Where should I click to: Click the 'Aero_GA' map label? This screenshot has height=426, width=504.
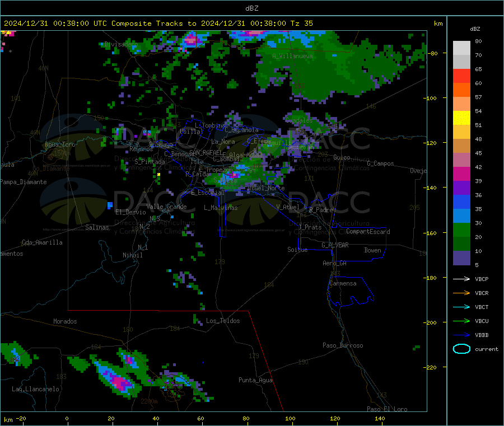click(334, 263)
